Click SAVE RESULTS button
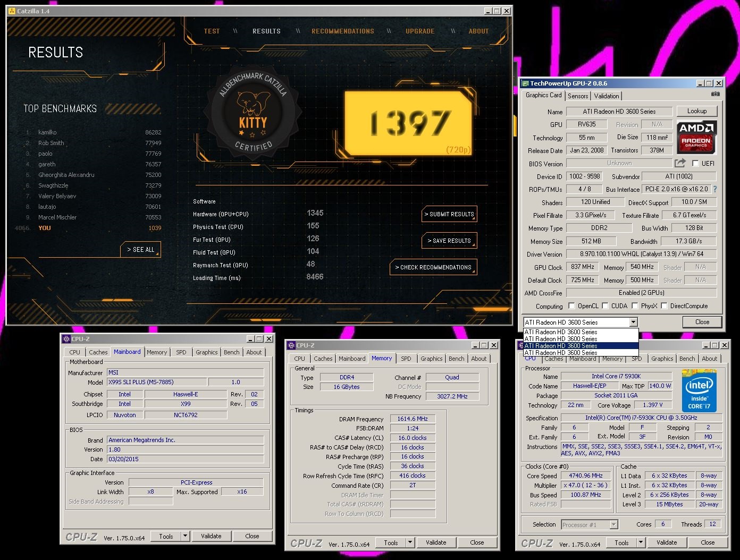The image size is (740, 560). 449,241
